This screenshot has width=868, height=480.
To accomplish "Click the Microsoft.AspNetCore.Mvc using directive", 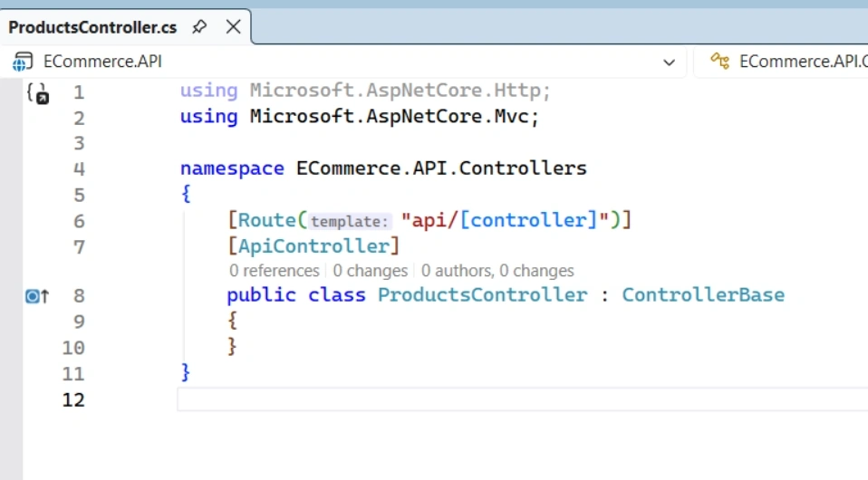I will pyautogui.click(x=360, y=117).
